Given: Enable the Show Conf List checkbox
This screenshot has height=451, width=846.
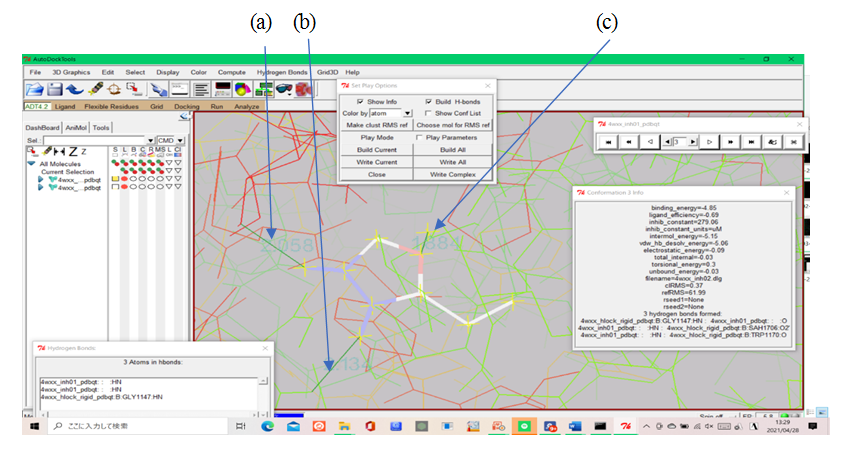Looking at the screenshot, I should [429, 113].
